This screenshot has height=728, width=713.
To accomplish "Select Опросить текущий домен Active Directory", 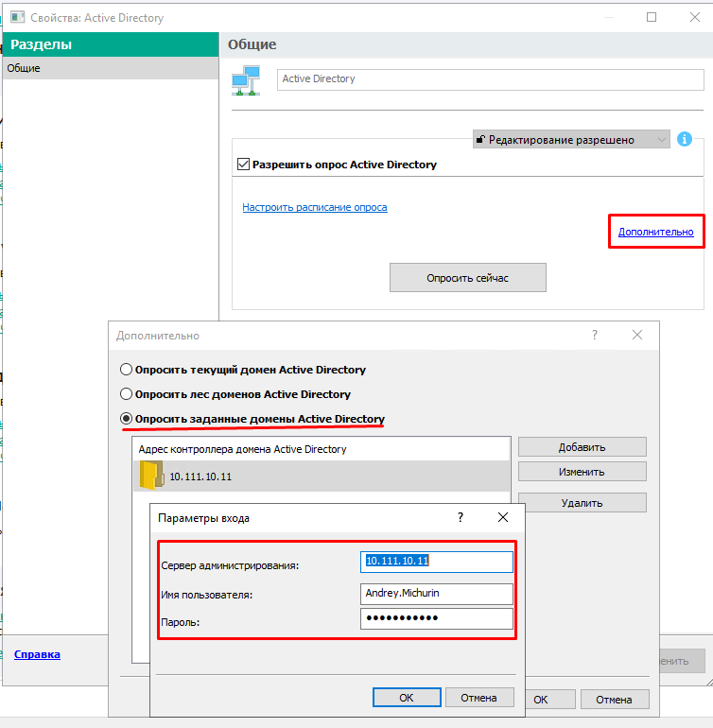I will point(126,370).
